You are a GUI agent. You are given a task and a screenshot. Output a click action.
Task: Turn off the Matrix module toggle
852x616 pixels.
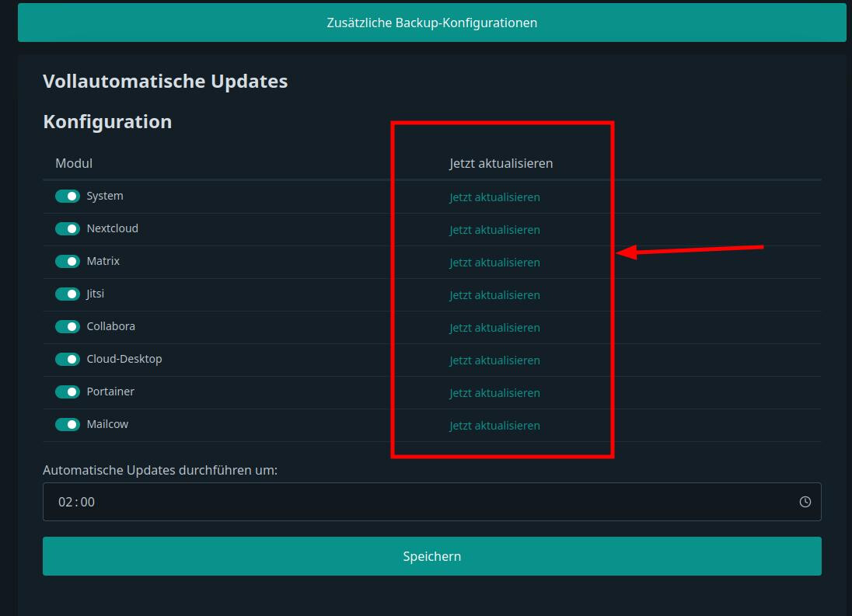coord(68,262)
